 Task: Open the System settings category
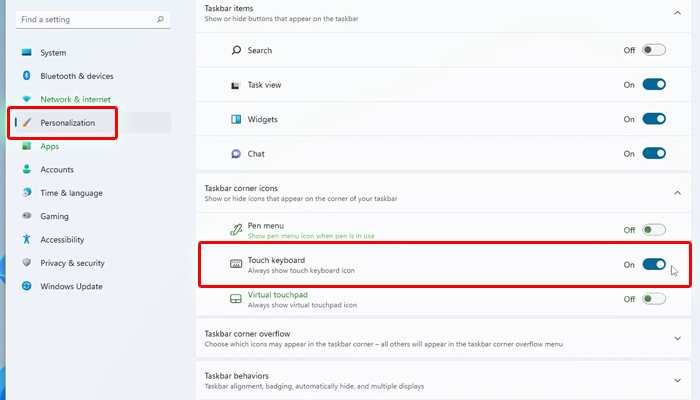[93, 52]
